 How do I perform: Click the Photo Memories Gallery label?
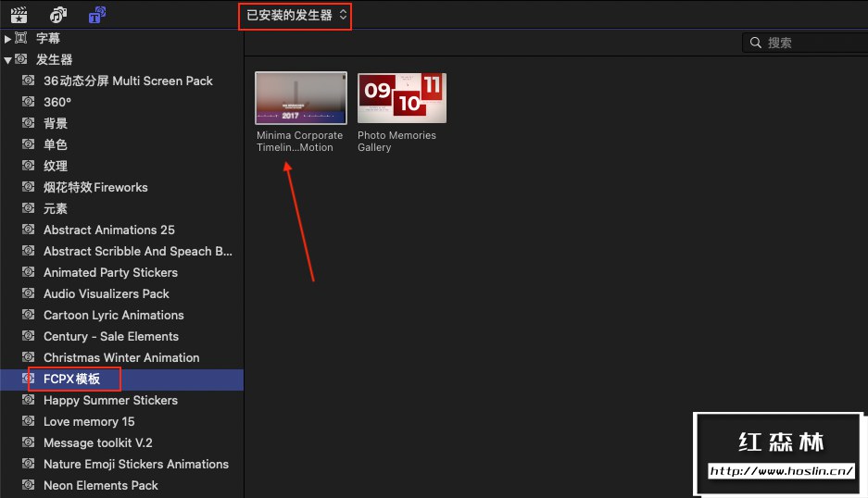[x=396, y=141]
